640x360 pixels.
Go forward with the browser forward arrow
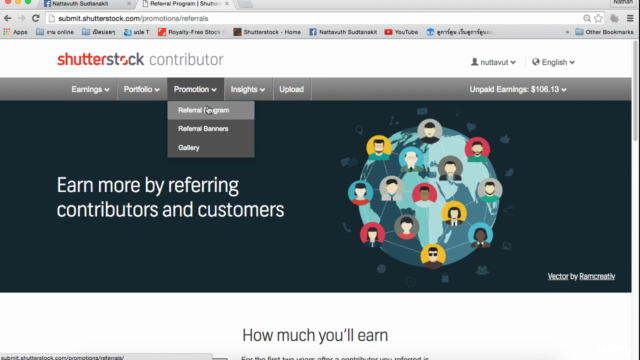tap(22, 18)
